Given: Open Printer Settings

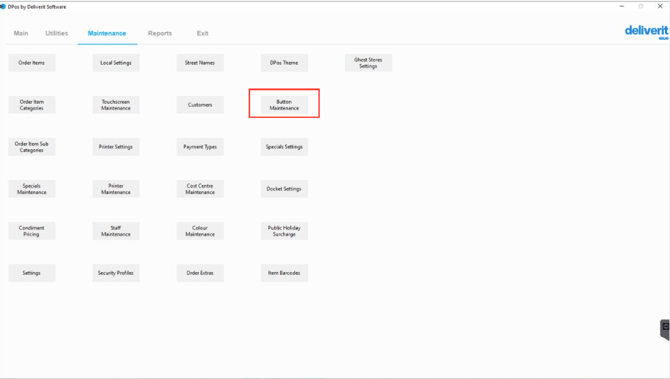Looking at the screenshot, I should [x=116, y=147].
